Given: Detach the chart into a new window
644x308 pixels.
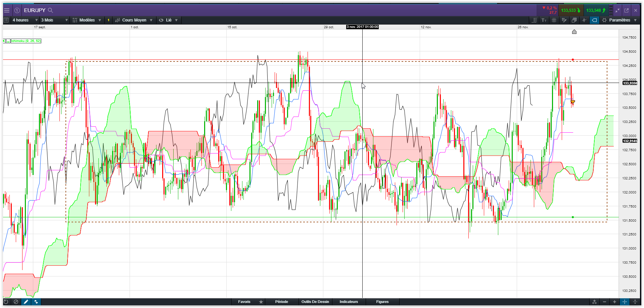Looking at the screenshot, I should pos(626,10).
